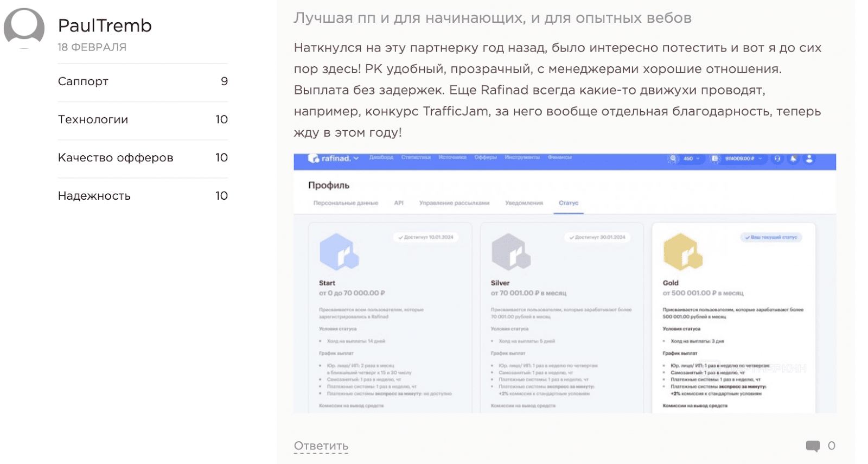This screenshot has height=464, width=868.
Task: Switch to Персональные данные tab
Action: [x=346, y=203]
